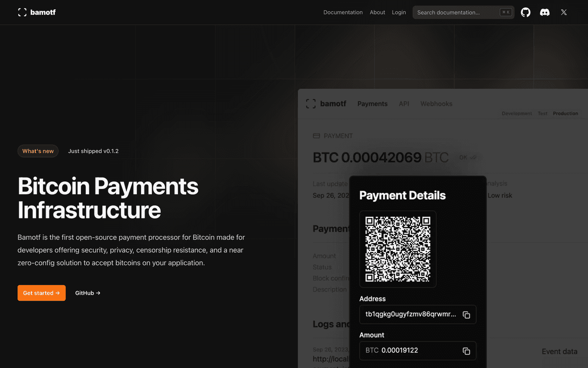Viewport: 588px width, 368px height.
Task: Click the ⌘K shortcut badge in search
Action: click(506, 12)
